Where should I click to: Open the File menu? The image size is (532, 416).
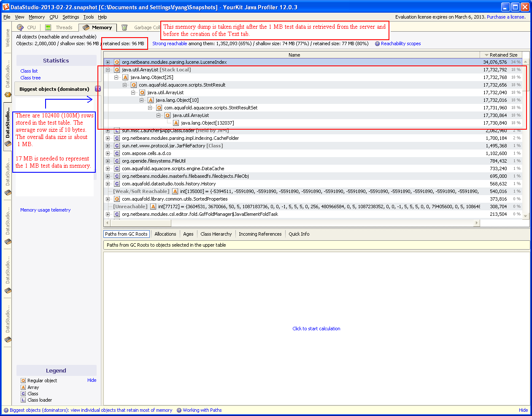[x=7, y=17]
